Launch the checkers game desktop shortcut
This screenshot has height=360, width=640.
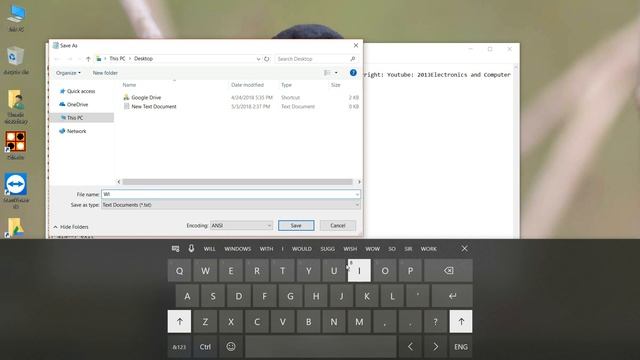point(16,145)
